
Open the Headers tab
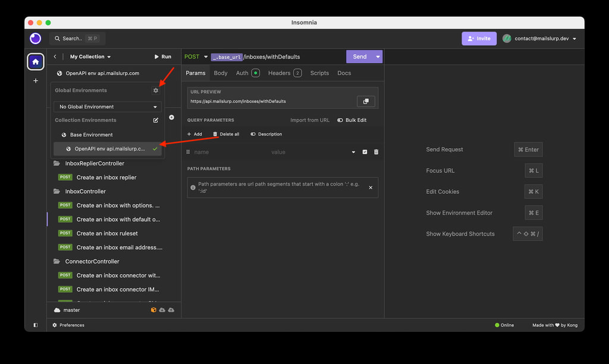coord(285,73)
